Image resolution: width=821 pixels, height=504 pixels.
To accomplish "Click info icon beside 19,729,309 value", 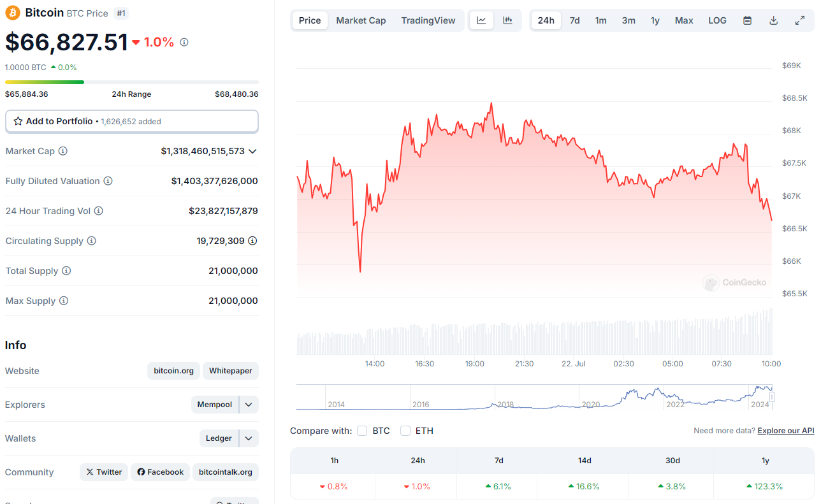I will click(252, 241).
